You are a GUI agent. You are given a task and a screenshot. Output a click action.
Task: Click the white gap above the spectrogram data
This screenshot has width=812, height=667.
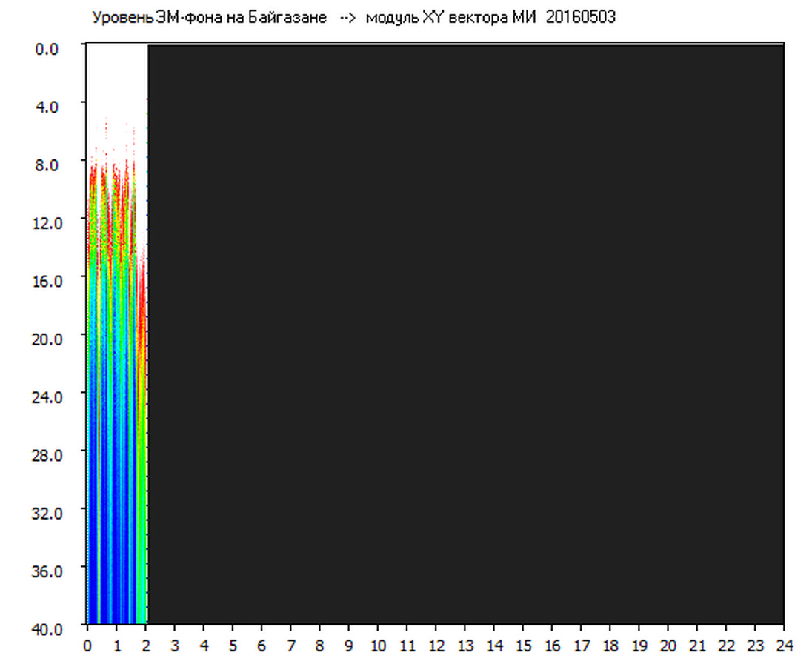click(116, 82)
